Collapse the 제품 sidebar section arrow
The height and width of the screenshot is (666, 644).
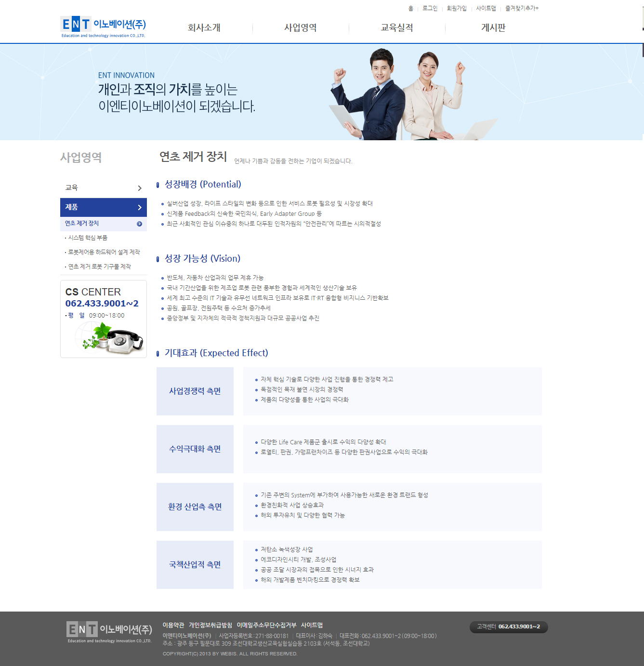tap(139, 207)
